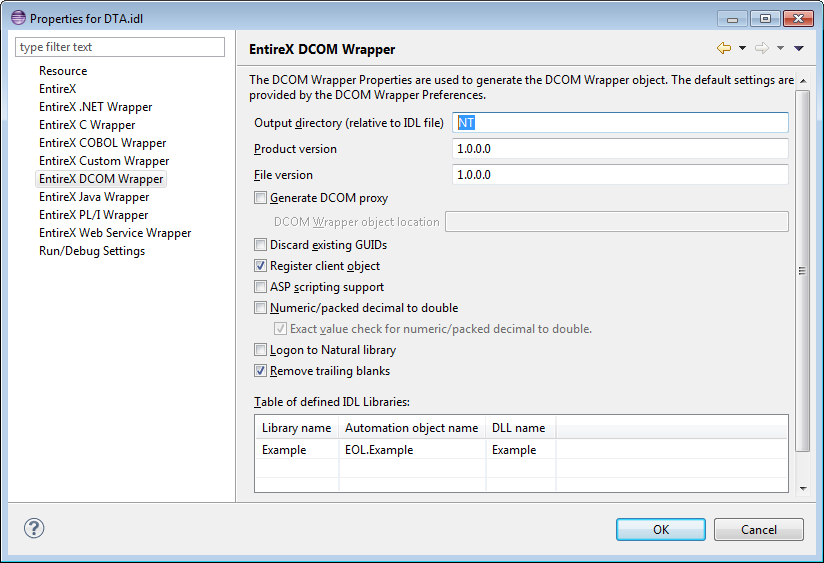
Task: Select Resource in the property tree
Action: pos(63,71)
